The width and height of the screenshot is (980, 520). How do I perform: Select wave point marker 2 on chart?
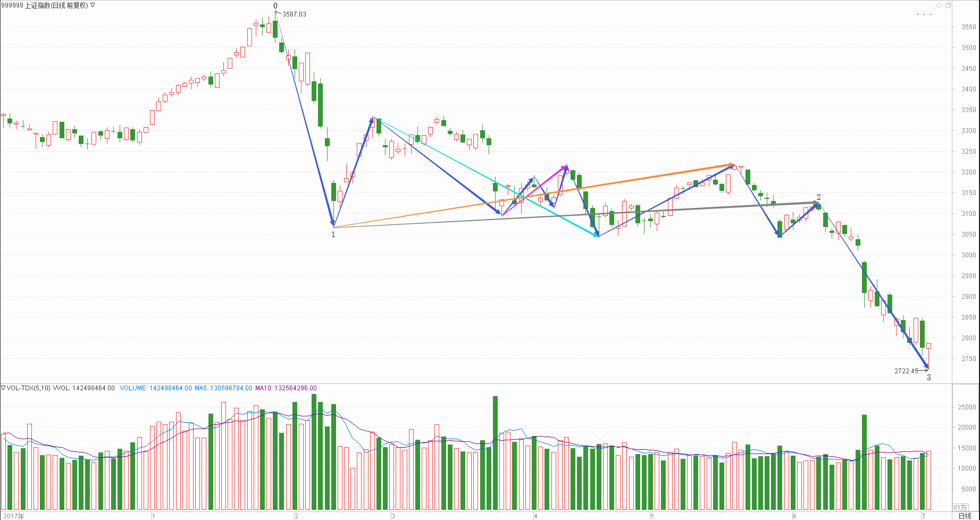click(819, 197)
